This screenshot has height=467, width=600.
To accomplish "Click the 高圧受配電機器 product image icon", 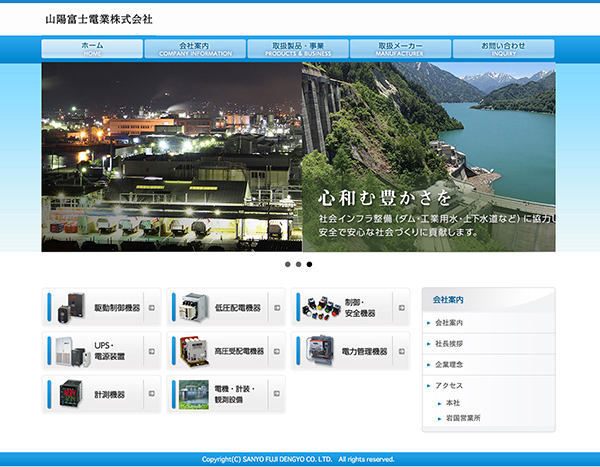I will point(194,351).
